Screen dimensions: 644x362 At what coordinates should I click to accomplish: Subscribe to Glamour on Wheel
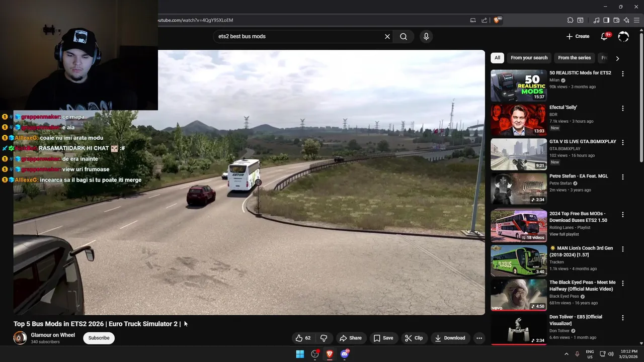point(99,338)
